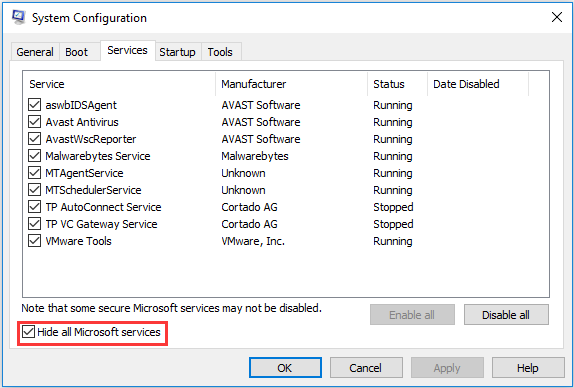Sort by the Manufacturer column header

click(x=292, y=84)
